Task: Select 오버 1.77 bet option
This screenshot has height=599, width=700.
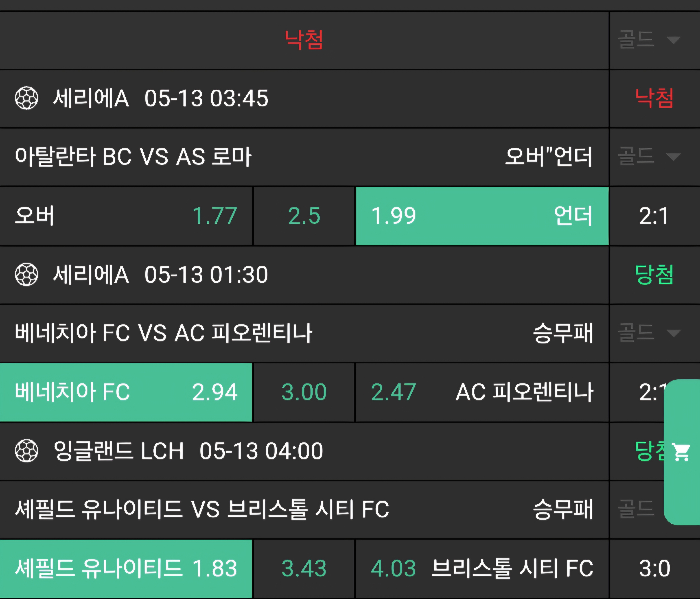Action: tap(126, 216)
